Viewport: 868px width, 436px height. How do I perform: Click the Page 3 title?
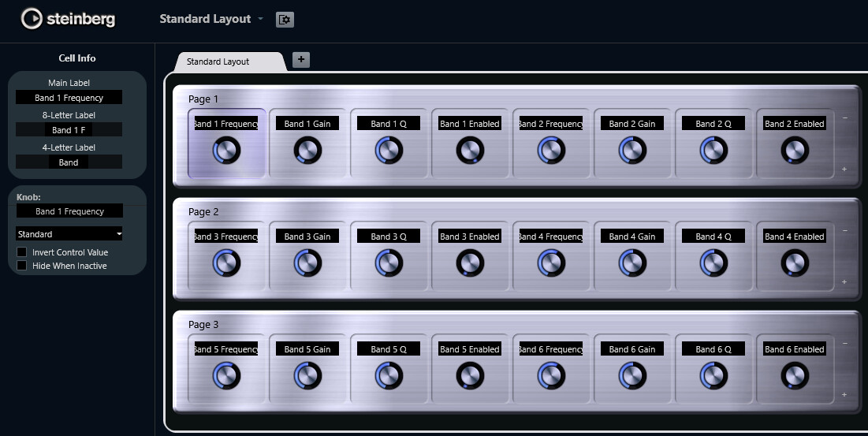coord(203,325)
